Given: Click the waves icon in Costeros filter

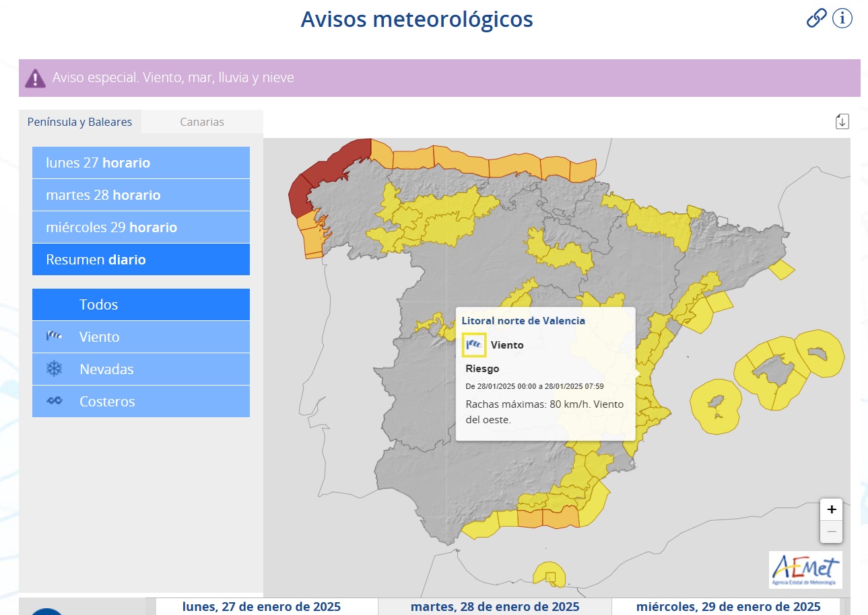Looking at the screenshot, I should tap(54, 401).
